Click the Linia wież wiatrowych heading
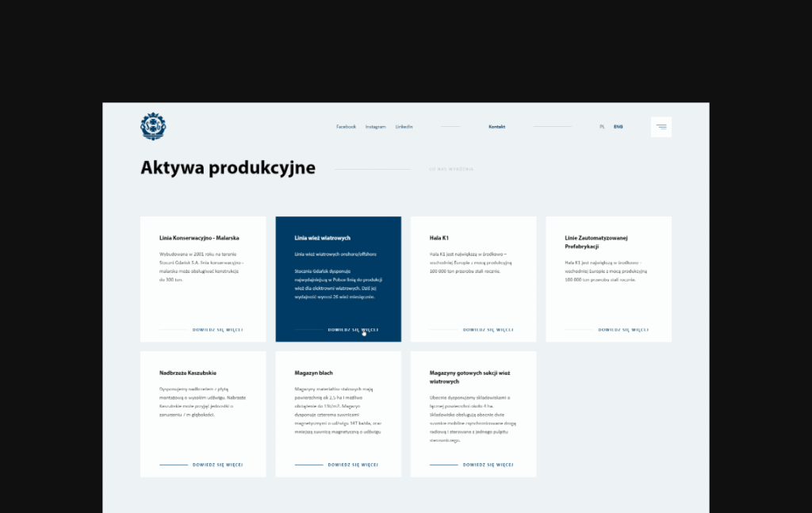Screen dimensions: 812x513 click(322, 238)
